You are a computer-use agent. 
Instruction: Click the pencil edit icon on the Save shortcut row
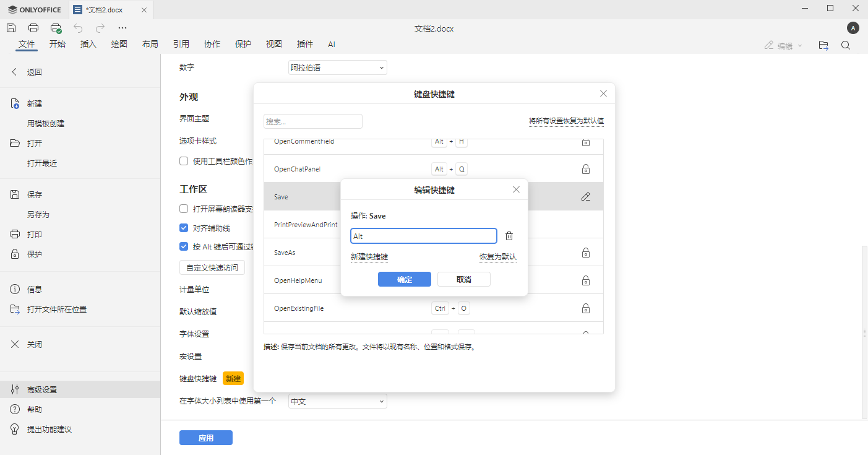tap(585, 196)
